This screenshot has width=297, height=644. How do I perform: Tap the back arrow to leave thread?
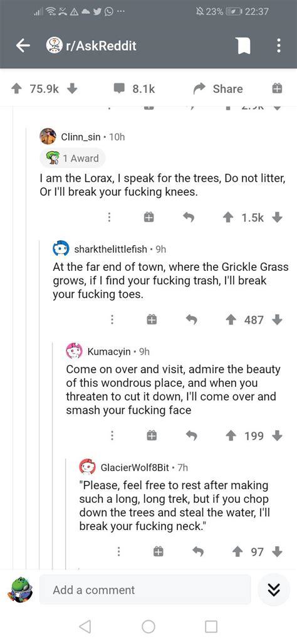(23, 46)
